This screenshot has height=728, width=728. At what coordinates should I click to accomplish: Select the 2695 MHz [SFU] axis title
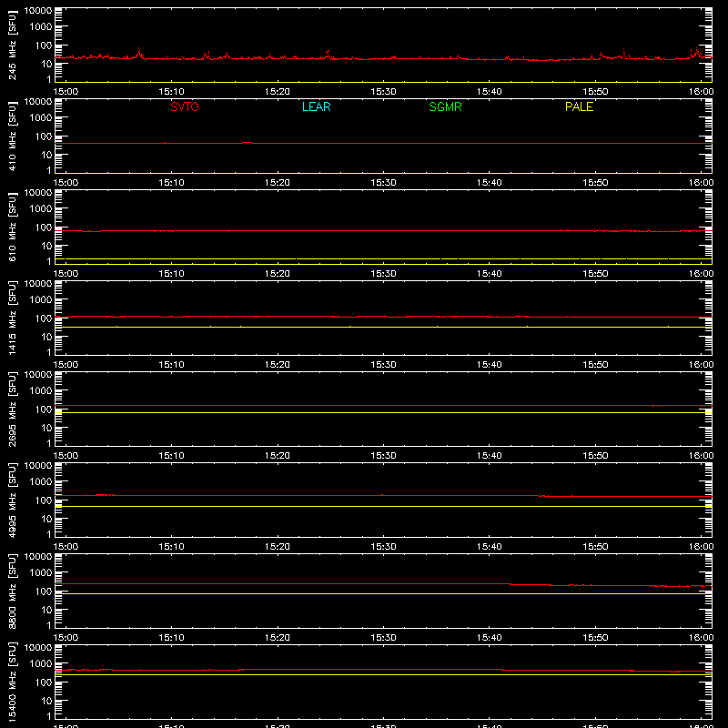[x=13, y=409]
